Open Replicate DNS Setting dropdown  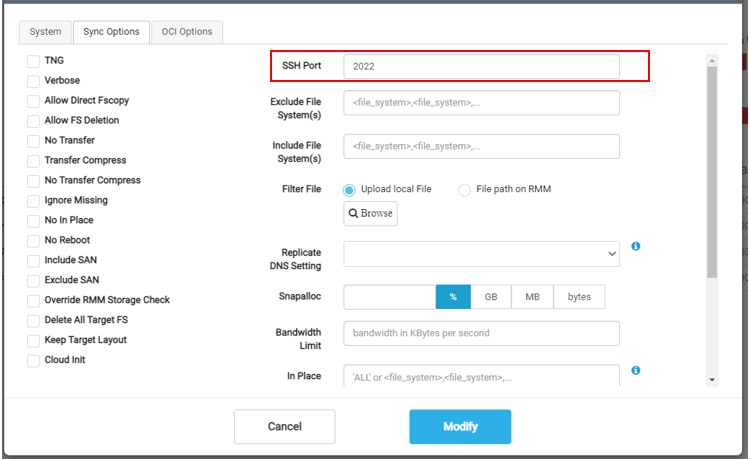pyautogui.click(x=481, y=253)
